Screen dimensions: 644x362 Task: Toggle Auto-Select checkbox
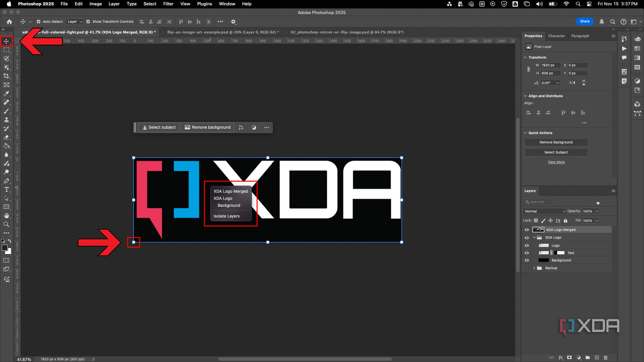tap(38, 22)
